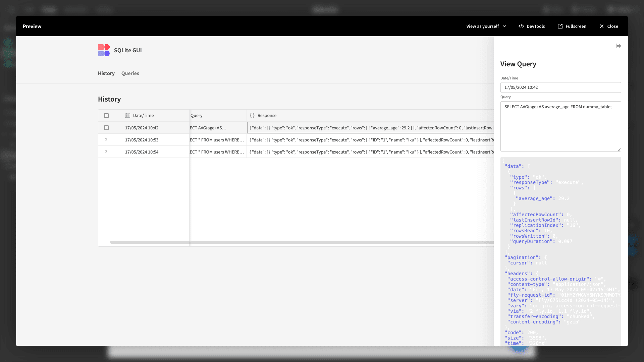The height and width of the screenshot is (362, 644).
Task: Click row number 2 in the table
Action: pyautogui.click(x=106, y=140)
